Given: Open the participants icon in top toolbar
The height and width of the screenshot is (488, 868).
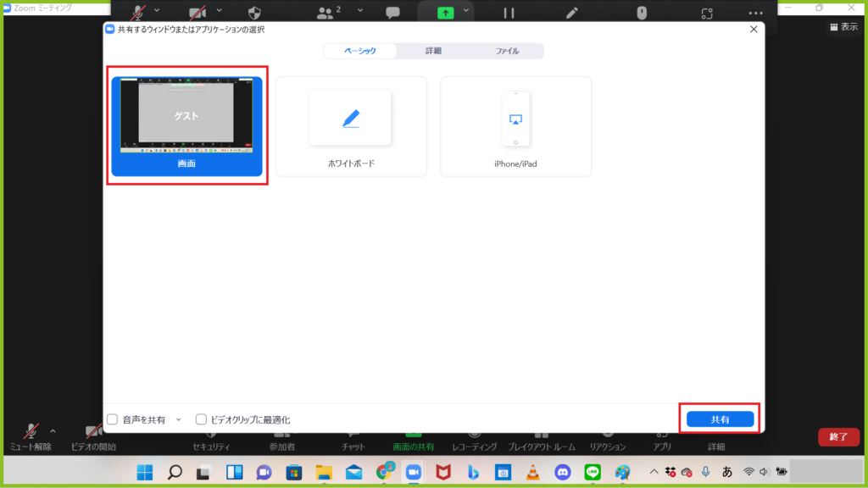Looking at the screenshot, I should pos(326,13).
